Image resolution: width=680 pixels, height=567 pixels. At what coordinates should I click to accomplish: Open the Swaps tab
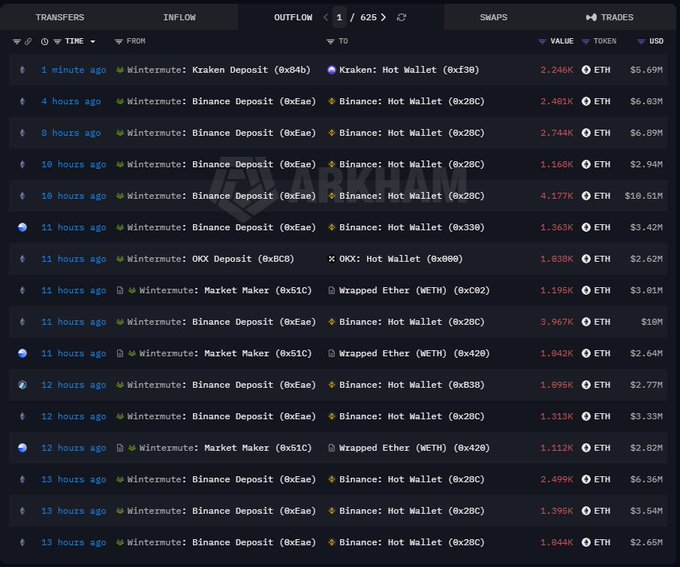tap(494, 17)
